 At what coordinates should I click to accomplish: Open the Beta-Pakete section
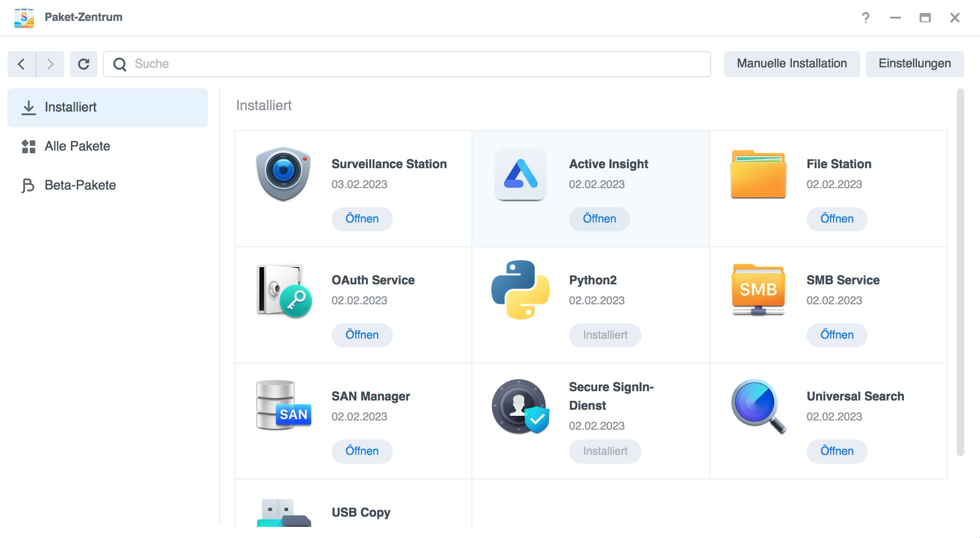80,185
